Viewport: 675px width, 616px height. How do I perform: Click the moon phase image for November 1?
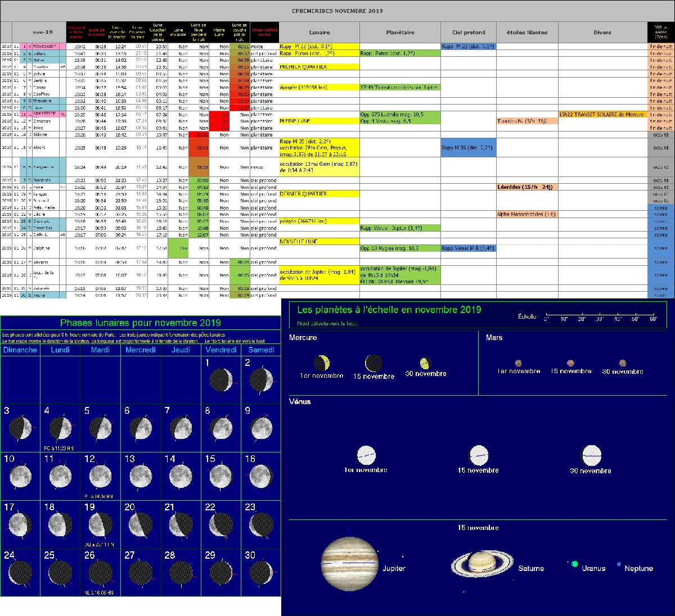(222, 379)
